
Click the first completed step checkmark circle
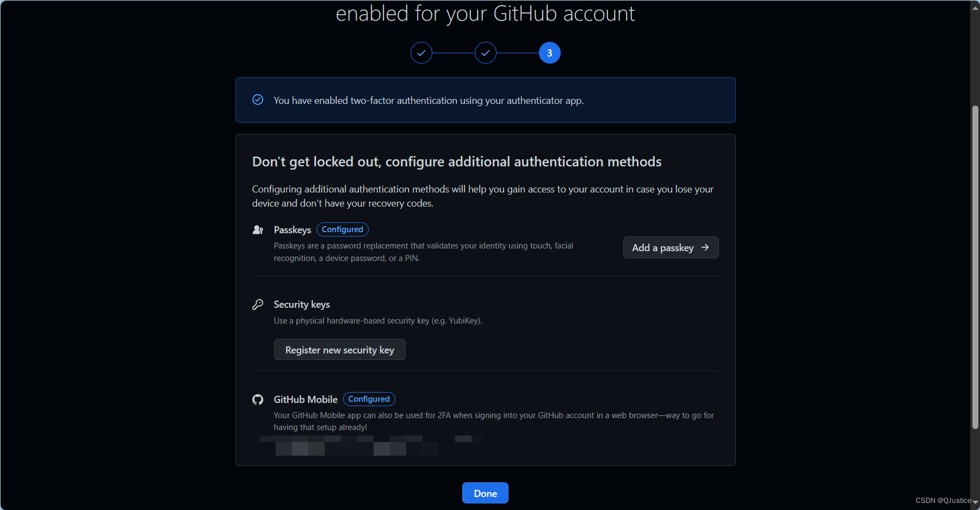[421, 53]
